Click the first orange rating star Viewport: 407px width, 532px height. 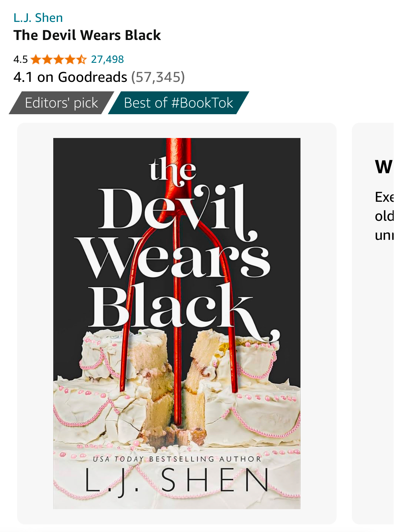(x=36, y=59)
